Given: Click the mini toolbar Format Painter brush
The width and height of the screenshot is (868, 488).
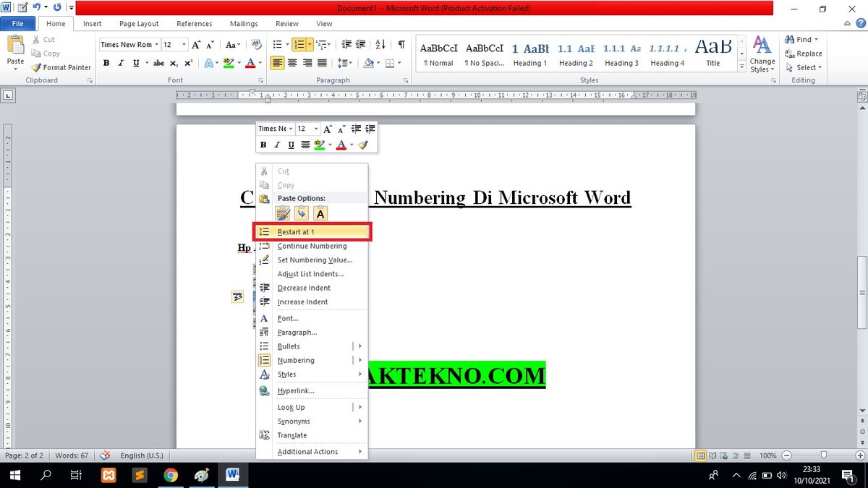Looking at the screenshot, I should [x=363, y=145].
